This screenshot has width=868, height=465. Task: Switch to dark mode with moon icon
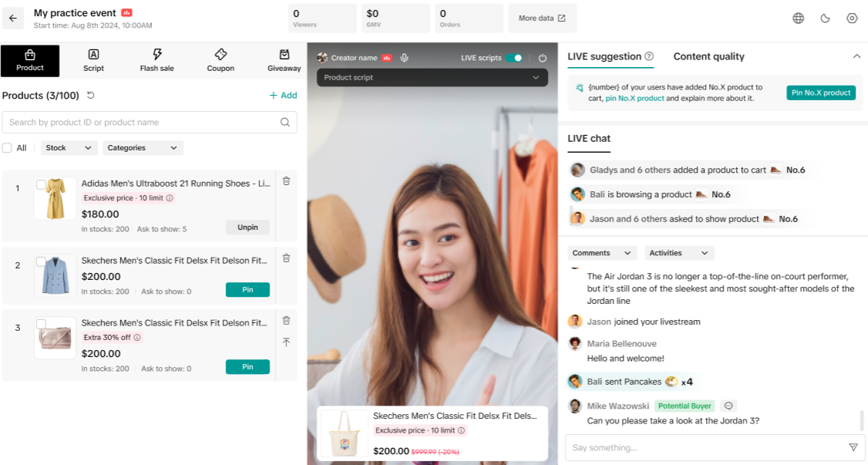click(x=825, y=19)
